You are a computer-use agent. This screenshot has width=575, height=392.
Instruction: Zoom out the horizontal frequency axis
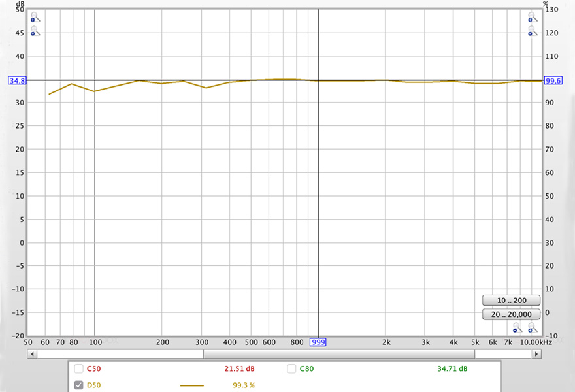pos(518,328)
